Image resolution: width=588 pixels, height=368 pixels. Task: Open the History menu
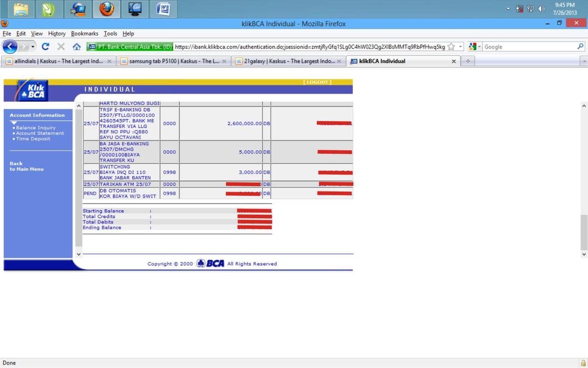57,34
